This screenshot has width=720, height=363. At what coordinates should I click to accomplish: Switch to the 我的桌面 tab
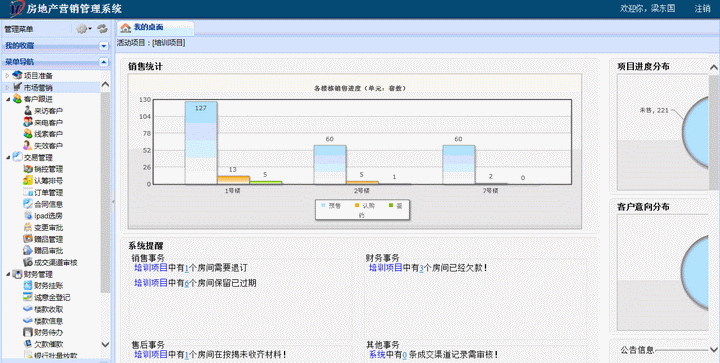coord(155,28)
